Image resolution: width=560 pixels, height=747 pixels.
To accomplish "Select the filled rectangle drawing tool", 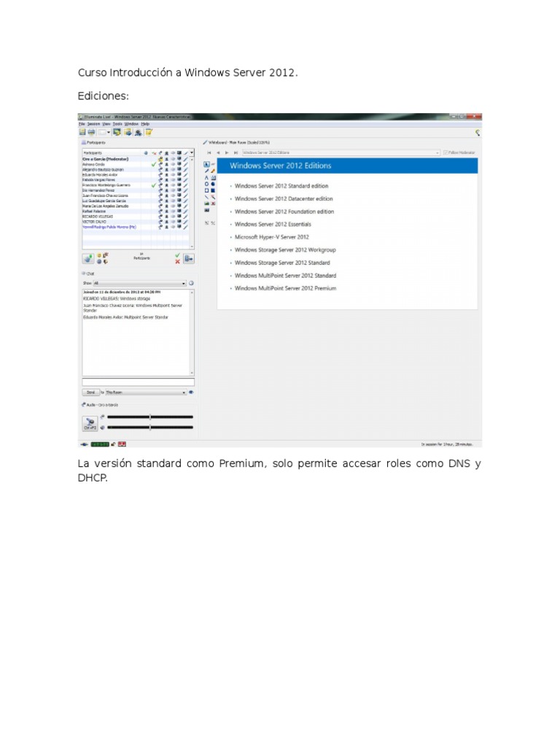I will click(213, 190).
